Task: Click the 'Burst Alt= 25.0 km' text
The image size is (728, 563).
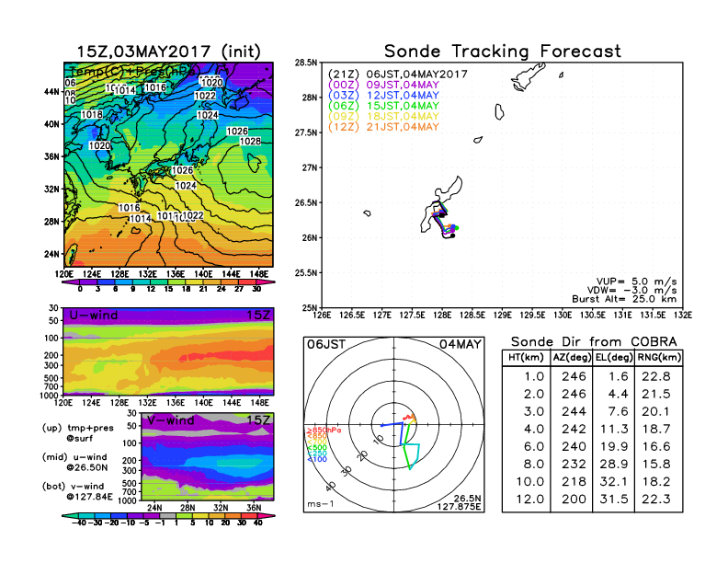Action: (x=624, y=299)
